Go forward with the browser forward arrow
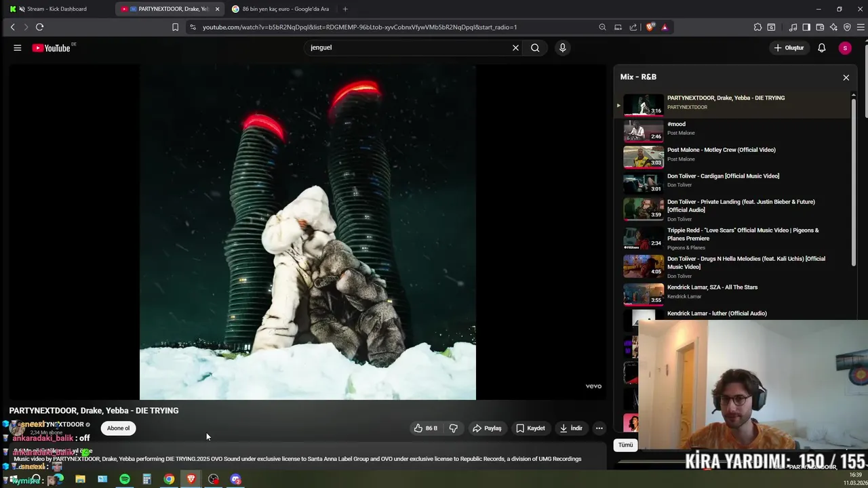Screen dimensions: 868x488 26,27
